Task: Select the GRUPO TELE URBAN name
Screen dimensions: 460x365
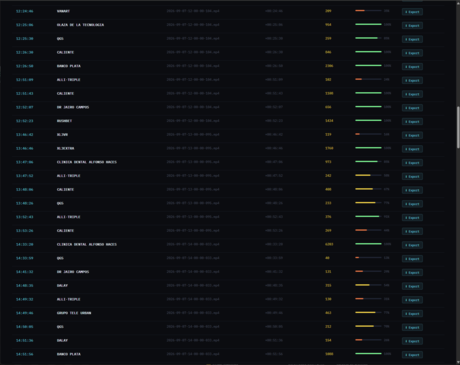Action: pyautogui.click(x=74, y=313)
